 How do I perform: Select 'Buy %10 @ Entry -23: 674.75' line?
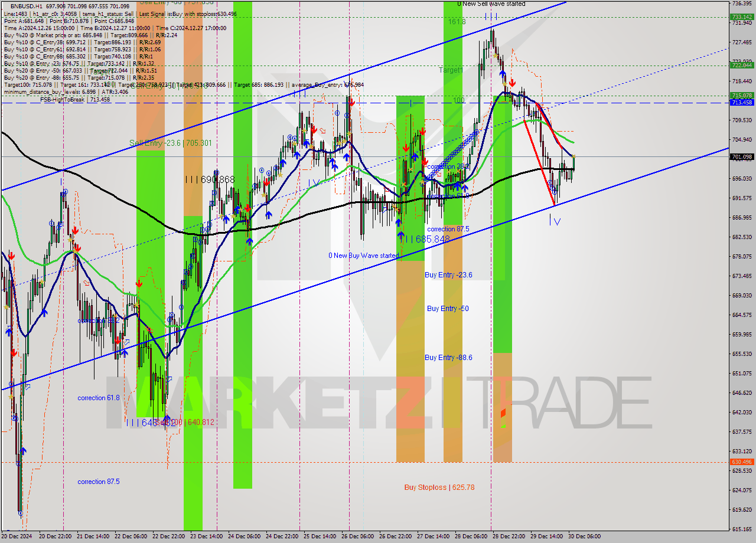pos(79,64)
